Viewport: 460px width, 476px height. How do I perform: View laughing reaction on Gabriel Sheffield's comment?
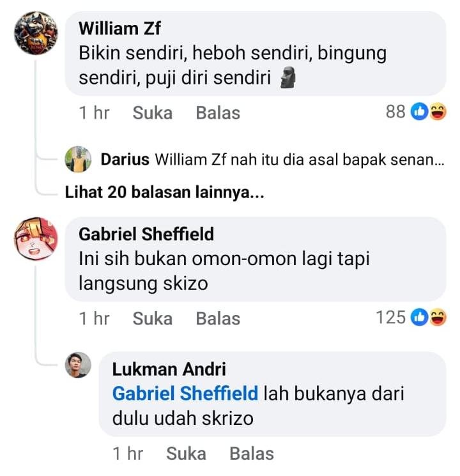coord(438,318)
